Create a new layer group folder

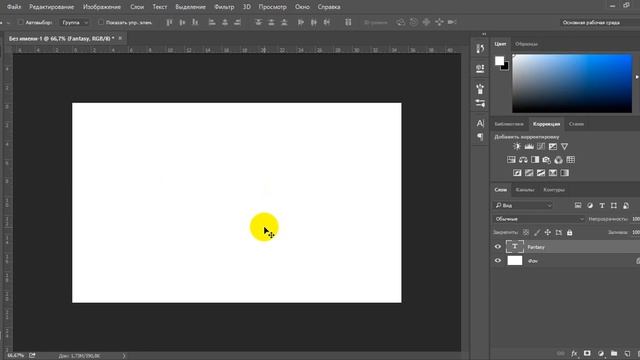click(x=614, y=353)
